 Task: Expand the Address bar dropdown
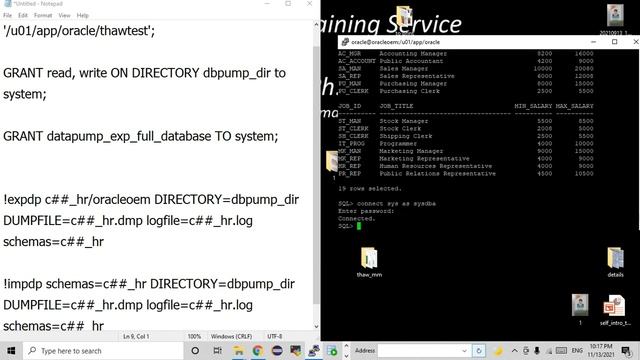464,351
